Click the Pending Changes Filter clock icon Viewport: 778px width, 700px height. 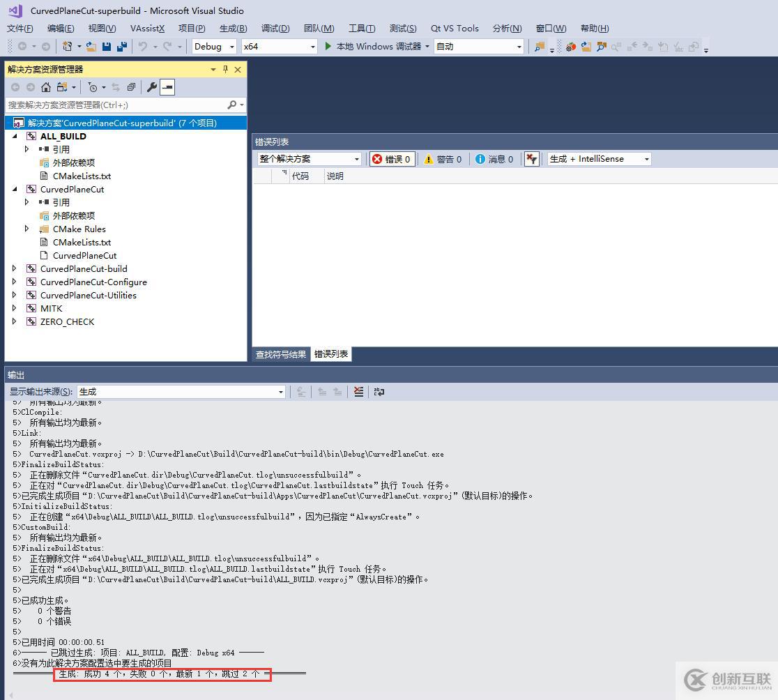92,87
